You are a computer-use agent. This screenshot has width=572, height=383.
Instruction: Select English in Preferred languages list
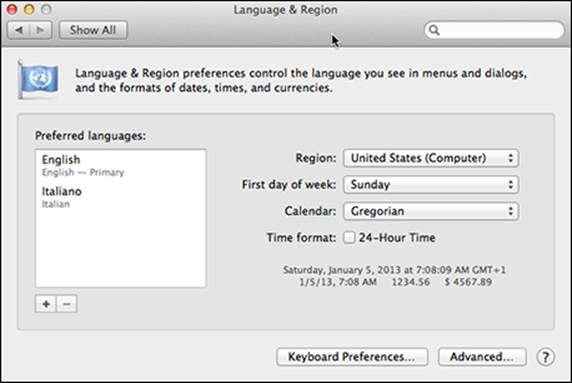[120, 165]
